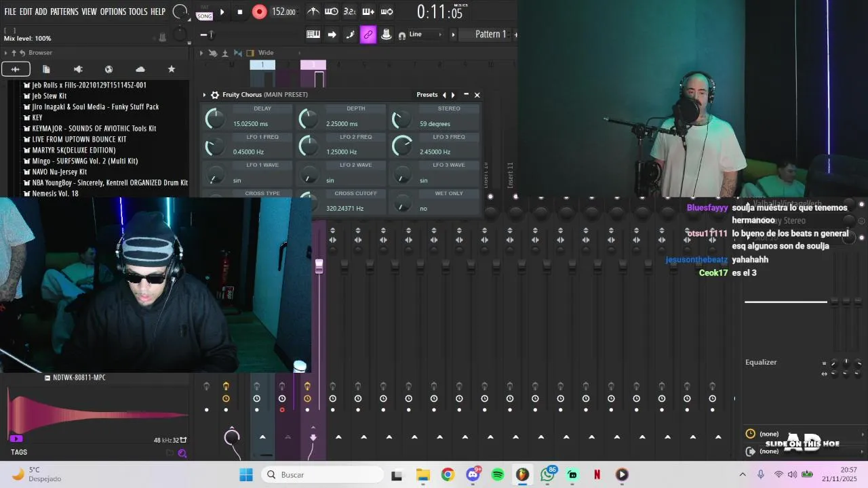Image resolution: width=868 pixels, height=488 pixels.
Task: Open the PATTERNS menu
Action: tap(64, 12)
